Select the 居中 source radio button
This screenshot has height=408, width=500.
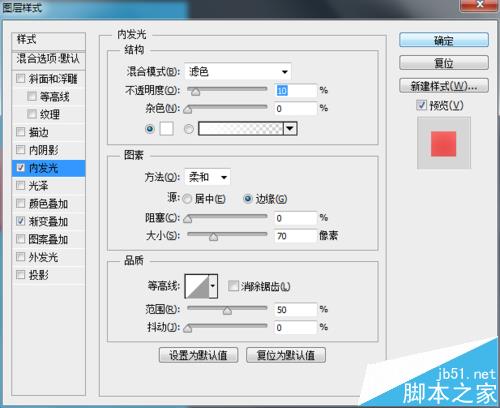pyautogui.click(x=187, y=199)
